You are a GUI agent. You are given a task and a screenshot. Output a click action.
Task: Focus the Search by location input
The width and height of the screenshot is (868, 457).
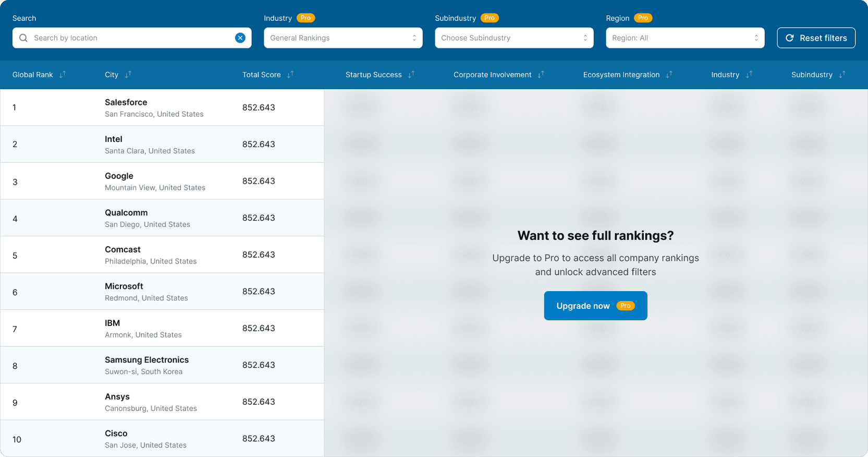coord(132,38)
